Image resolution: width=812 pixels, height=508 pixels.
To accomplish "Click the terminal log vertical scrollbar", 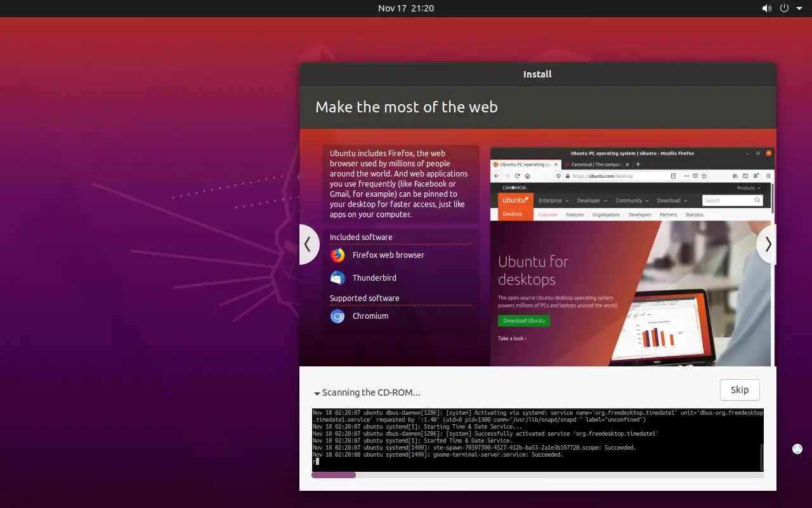I will point(761,456).
